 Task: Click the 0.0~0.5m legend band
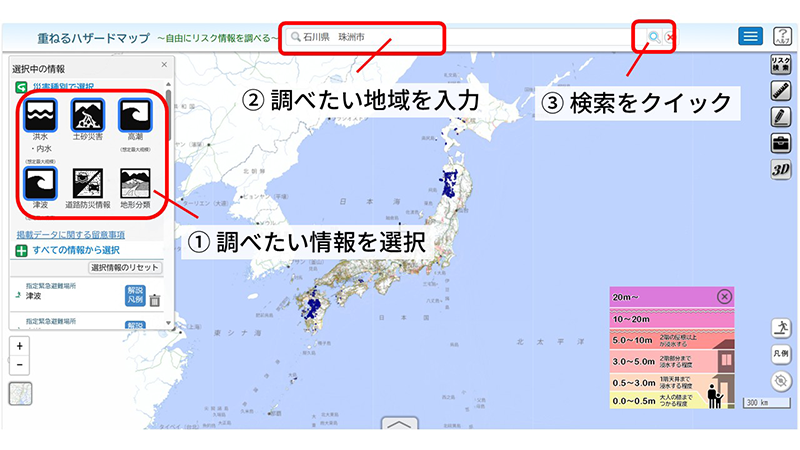(x=672, y=401)
